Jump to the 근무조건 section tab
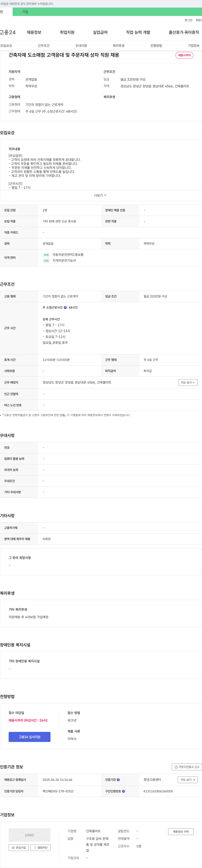Image resolution: width=202 pixels, height=868 pixels. tap(44, 46)
